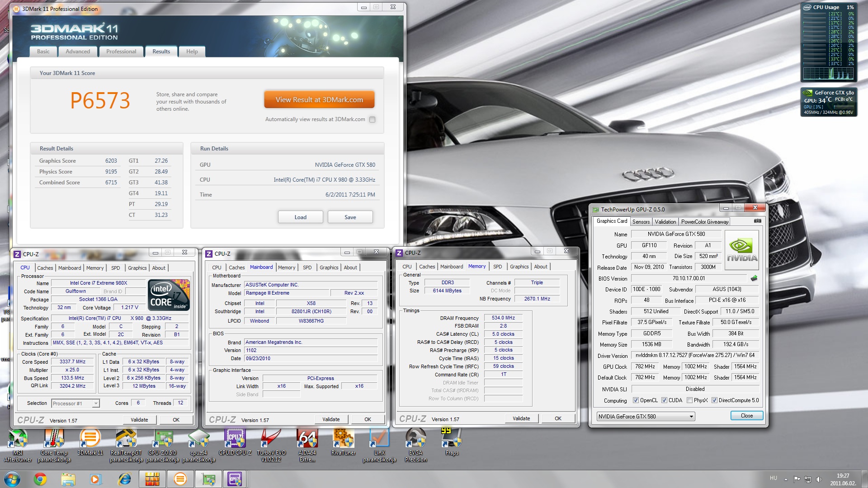The width and height of the screenshot is (868, 488).
Task: Open the Sensors tab in GPU-Z
Action: coord(641,222)
